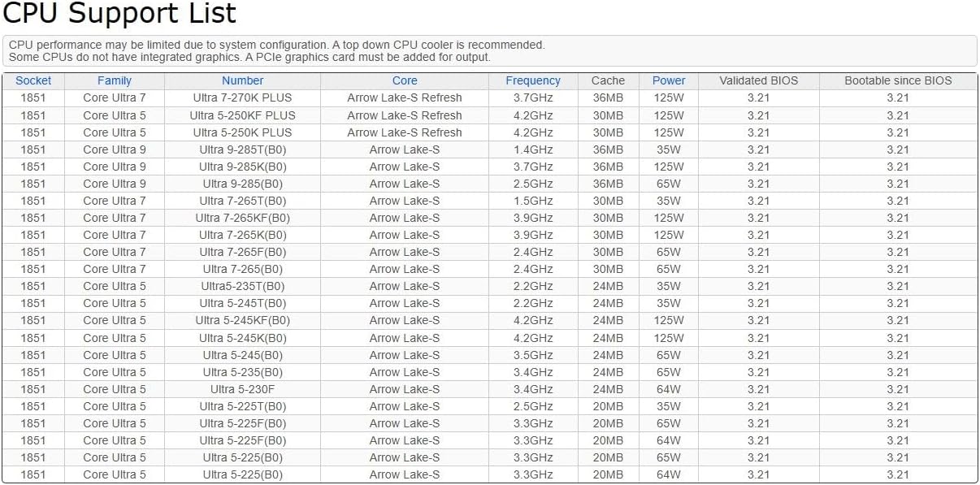Click the Ultra 9-285(B0) number cell
The height and width of the screenshot is (485, 980).
243,184
